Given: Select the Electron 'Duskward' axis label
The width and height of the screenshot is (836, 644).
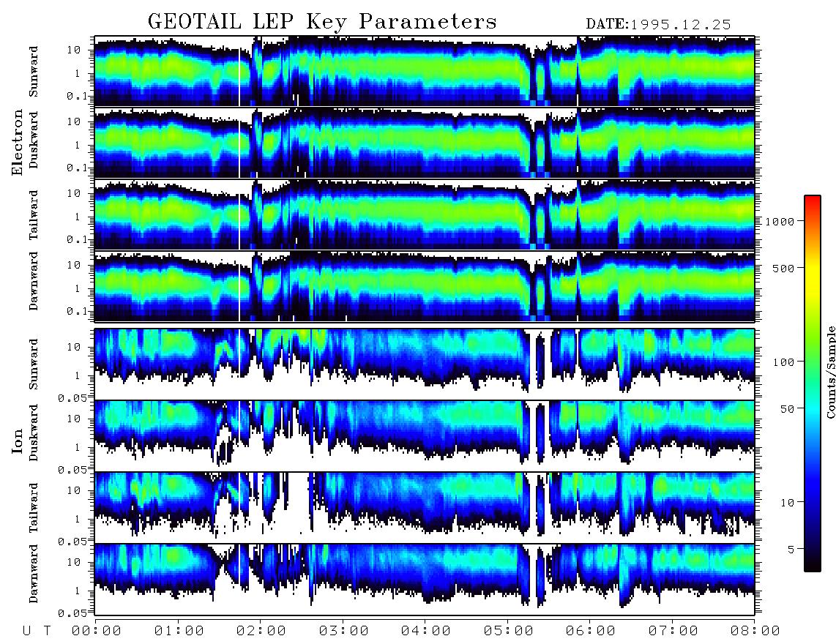Looking at the screenshot, I should [34, 140].
